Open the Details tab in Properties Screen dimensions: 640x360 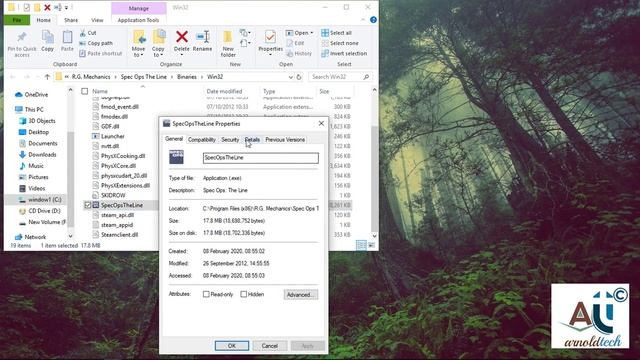pyautogui.click(x=252, y=140)
